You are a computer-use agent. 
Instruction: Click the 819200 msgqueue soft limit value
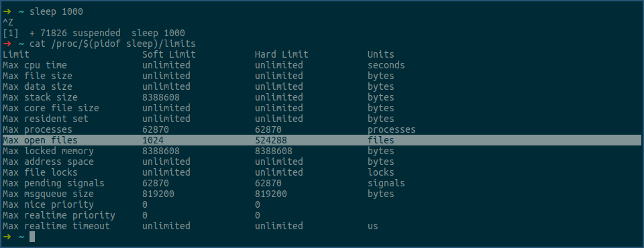pos(158,194)
